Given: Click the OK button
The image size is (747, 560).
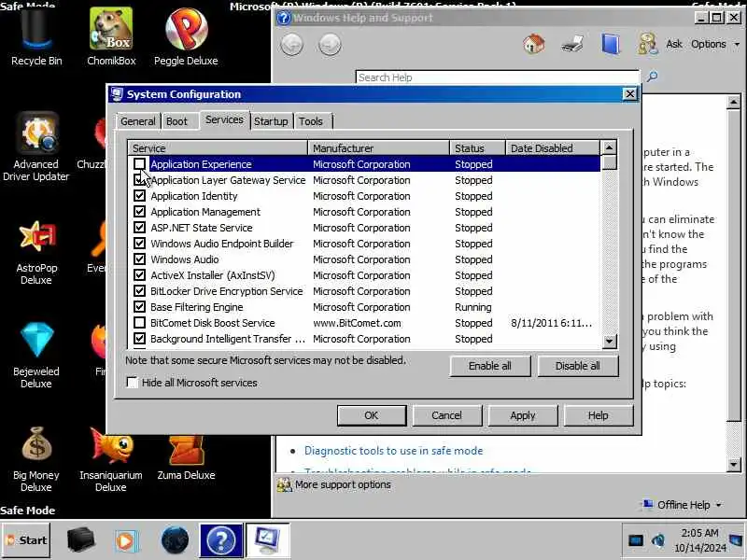Looking at the screenshot, I should pos(372,415).
